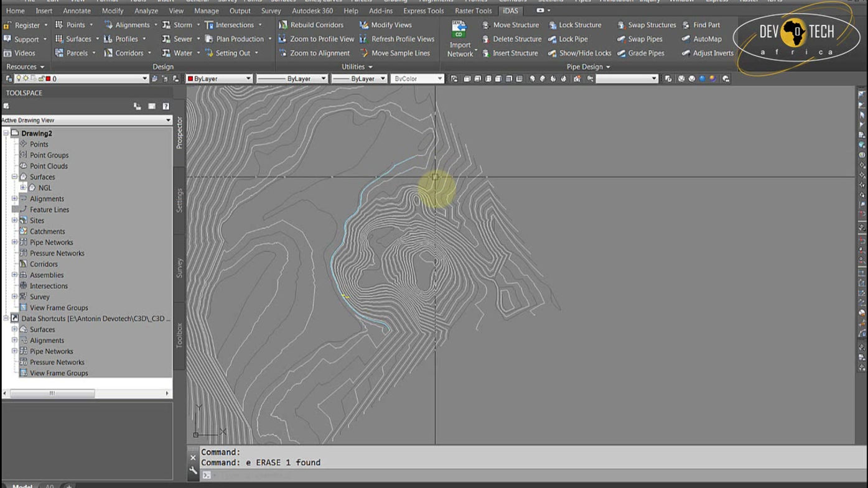This screenshot has height=488, width=868.
Task: Click the command line wrench customize icon
Action: 193,471
